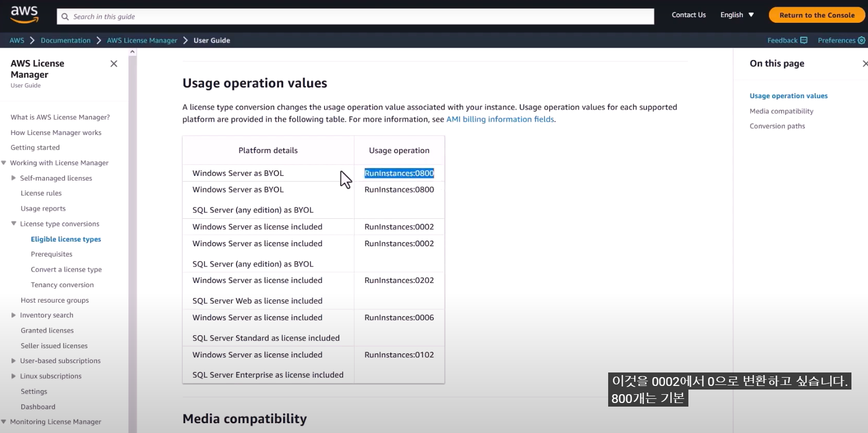Open Settings in sidebar

tap(34, 392)
